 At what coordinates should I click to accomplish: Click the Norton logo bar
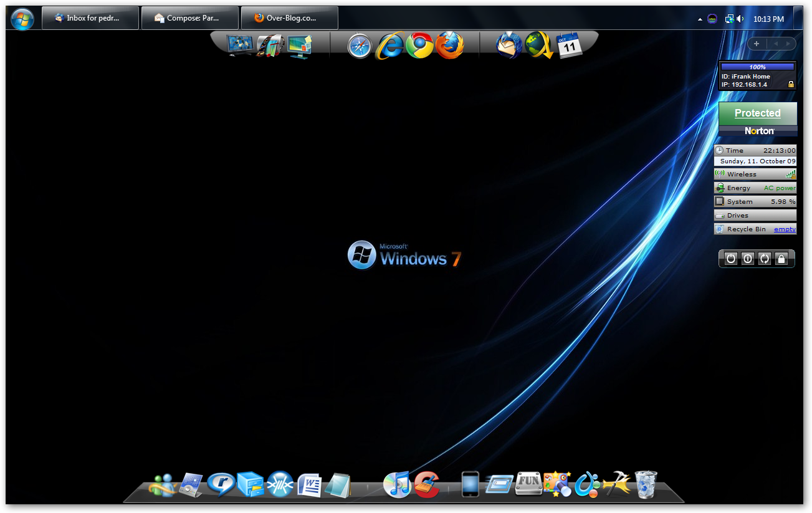(x=758, y=131)
